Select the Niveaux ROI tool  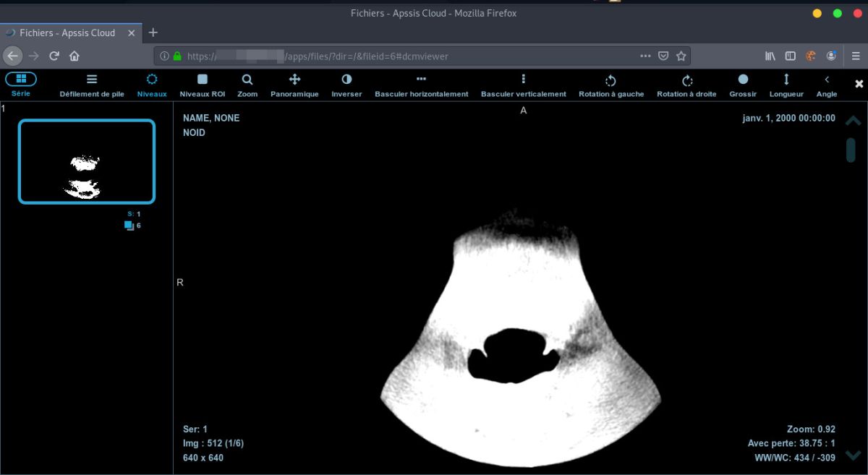pos(203,85)
